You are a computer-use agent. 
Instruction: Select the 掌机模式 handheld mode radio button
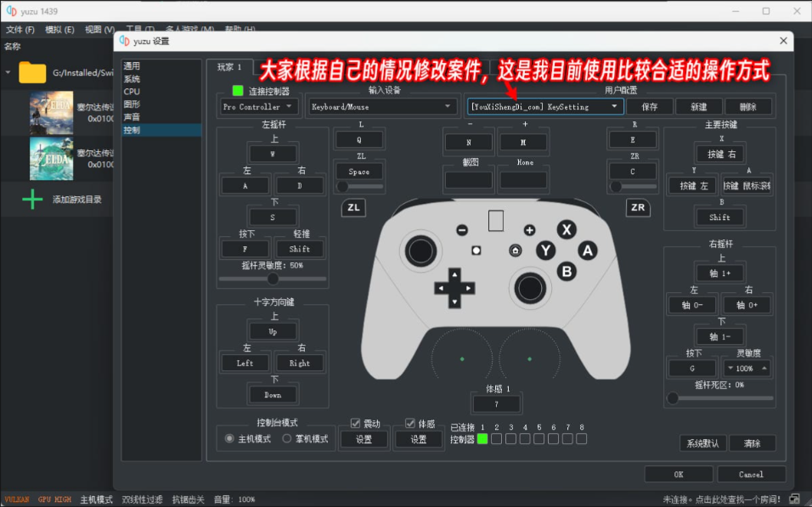pyautogui.click(x=286, y=439)
